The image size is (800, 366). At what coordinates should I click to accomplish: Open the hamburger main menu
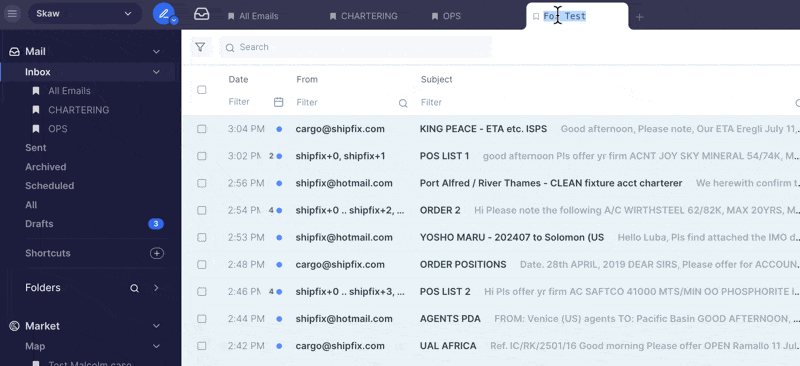click(12, 14)
